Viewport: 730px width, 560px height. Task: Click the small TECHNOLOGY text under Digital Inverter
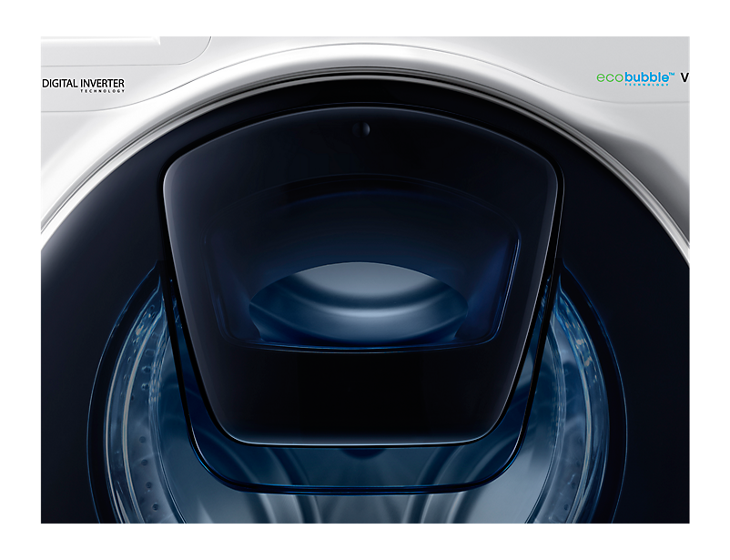point(102,91)
